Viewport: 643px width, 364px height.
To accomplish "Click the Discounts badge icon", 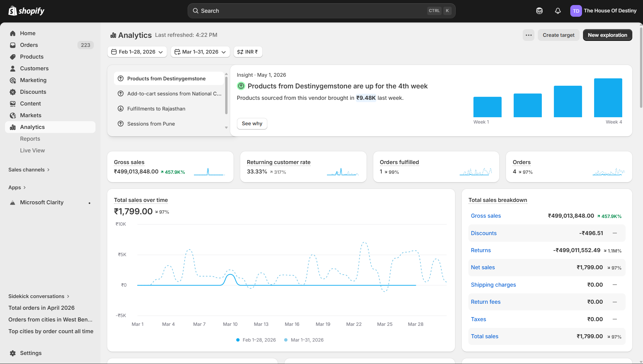I will pyautogui.click(x=13, y=92).
